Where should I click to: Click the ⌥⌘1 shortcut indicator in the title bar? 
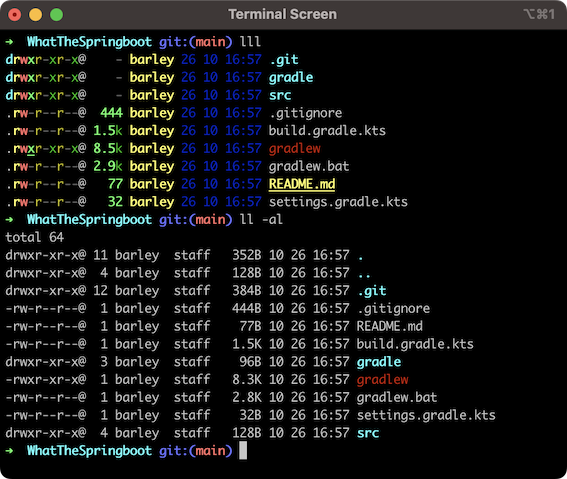[x=539, y=14]
